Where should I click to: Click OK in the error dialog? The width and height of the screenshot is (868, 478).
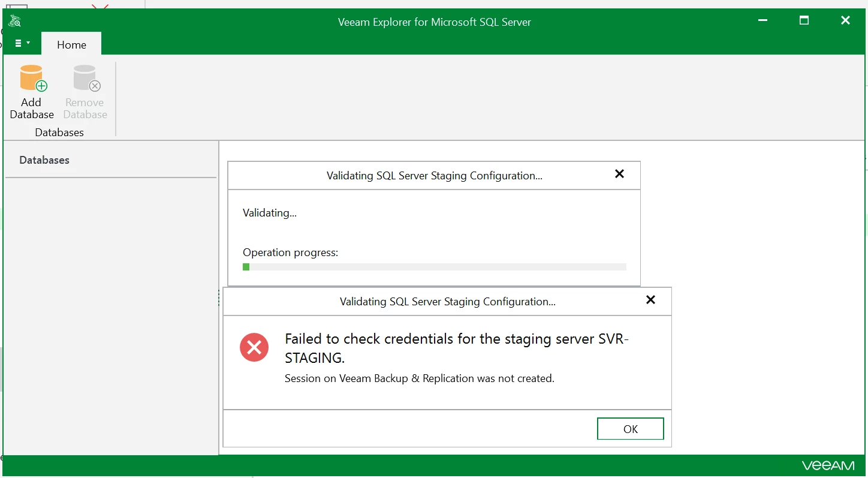(631, 429)
